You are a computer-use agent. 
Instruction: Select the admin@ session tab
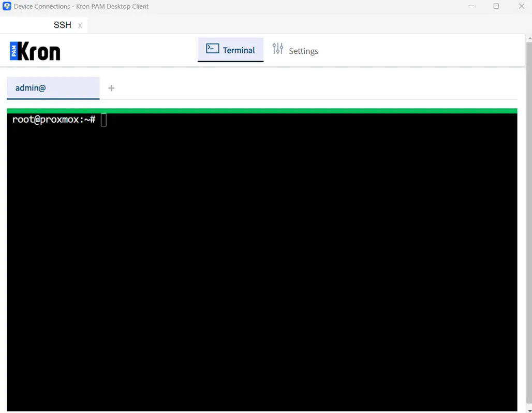pos(53,88)
